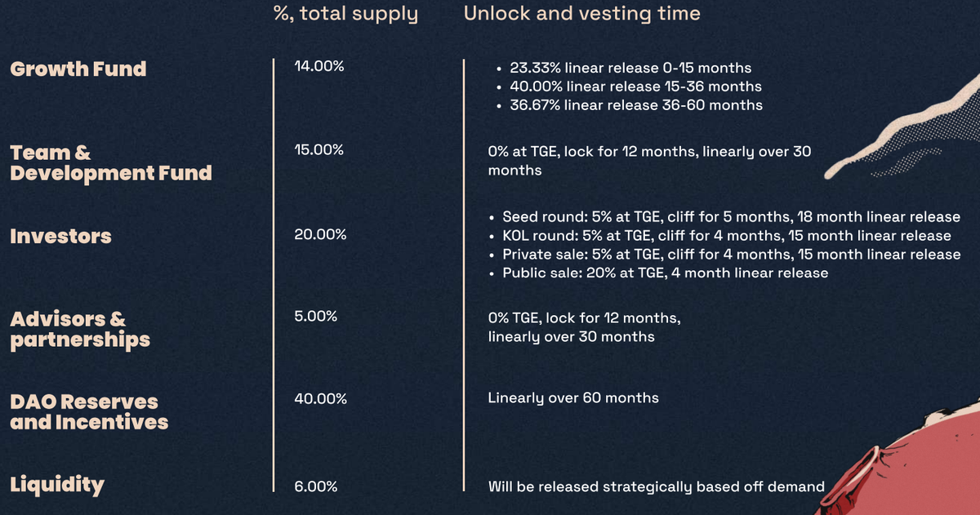Select the 40.00% DAO Reserves percentage
Viewport: 980px width, 515px height.
point(320,399)
